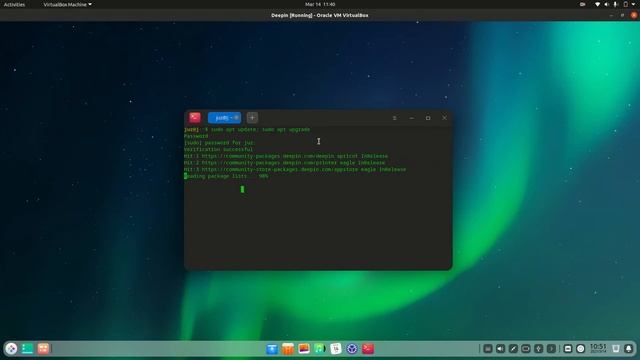Click the green multitasking view dock icon
The height and width of the screenshot is (360, 640).
coord(27,349)
